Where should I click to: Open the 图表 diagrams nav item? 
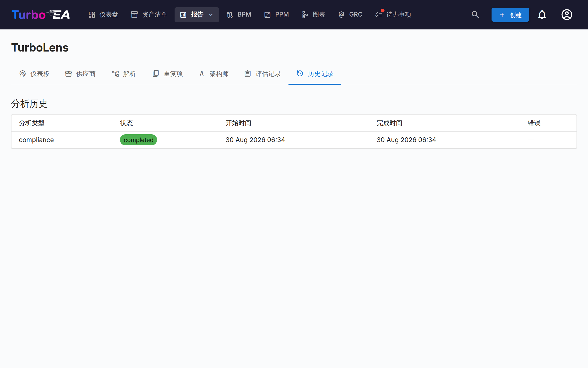tap(314, 14)
